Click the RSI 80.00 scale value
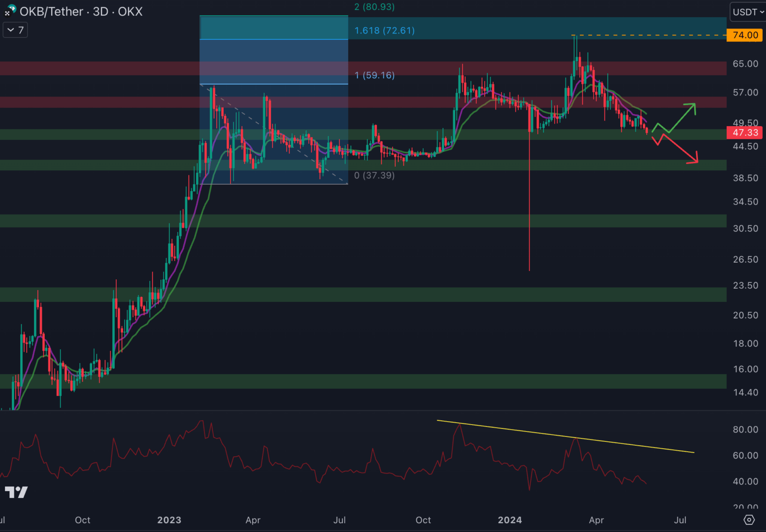Image resolution: width=766 pixels, height=532 pixels. [x=745, y=430]
